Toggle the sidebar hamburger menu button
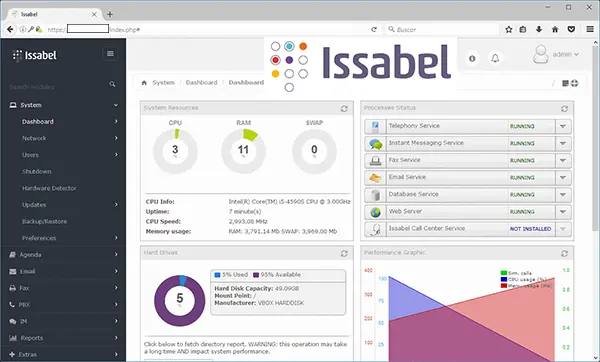This screenshot has height=362, width=600. [110, 54]
